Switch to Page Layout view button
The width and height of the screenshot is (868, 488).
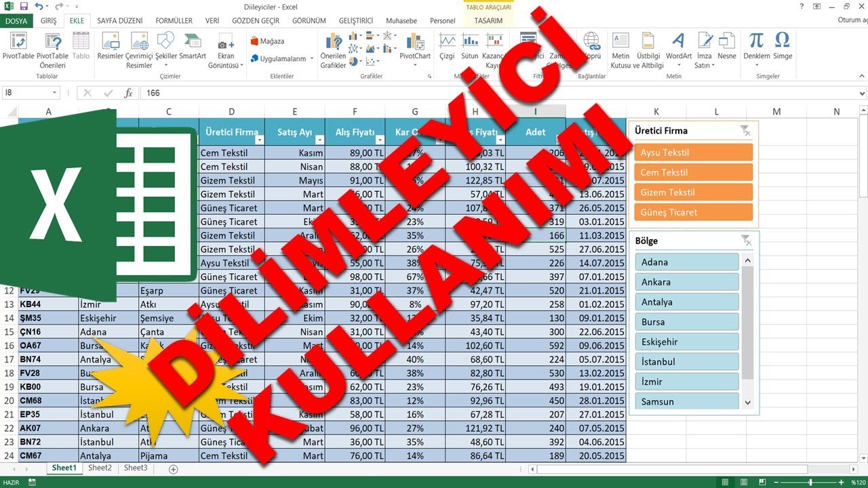point(744,482)
